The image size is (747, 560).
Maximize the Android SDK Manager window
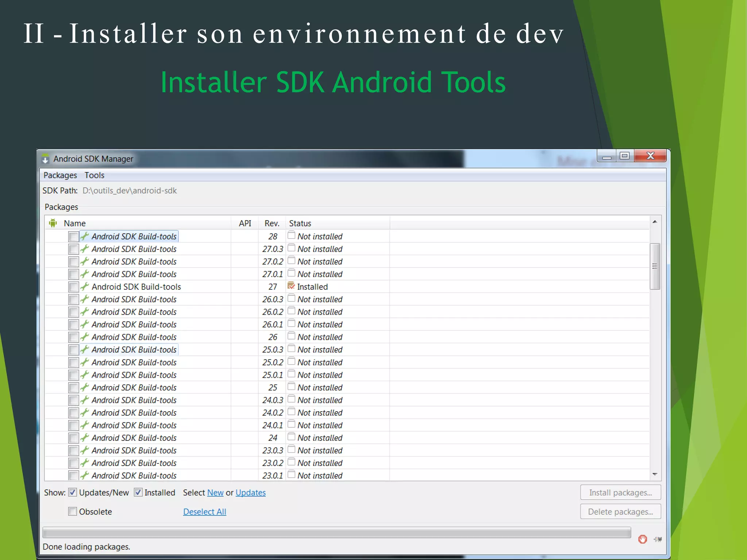(625, 156)
